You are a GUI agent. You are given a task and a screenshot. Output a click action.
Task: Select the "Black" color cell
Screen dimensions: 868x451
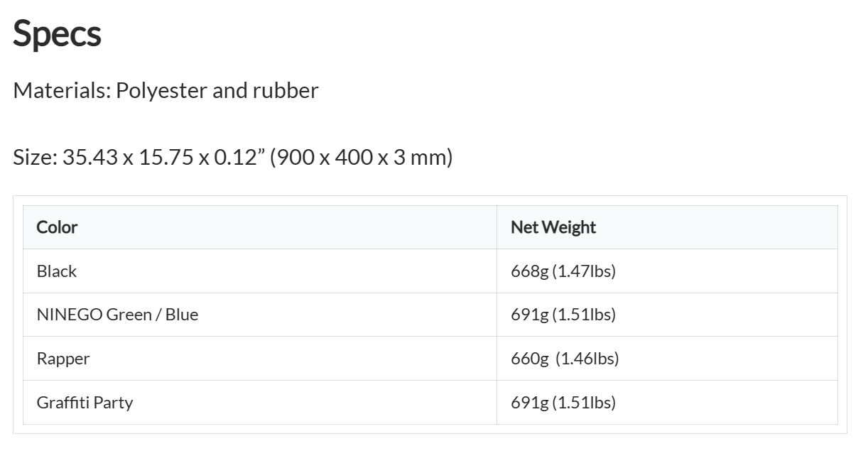[57, 271]
